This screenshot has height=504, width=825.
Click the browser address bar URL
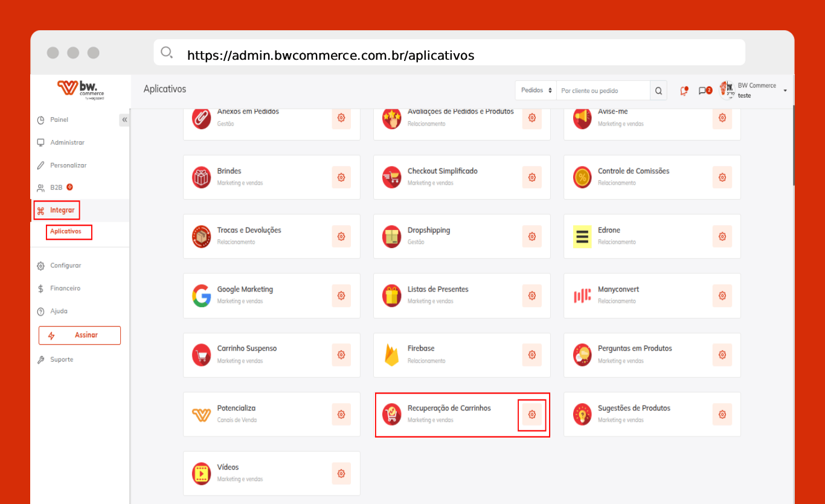(331, 56)
